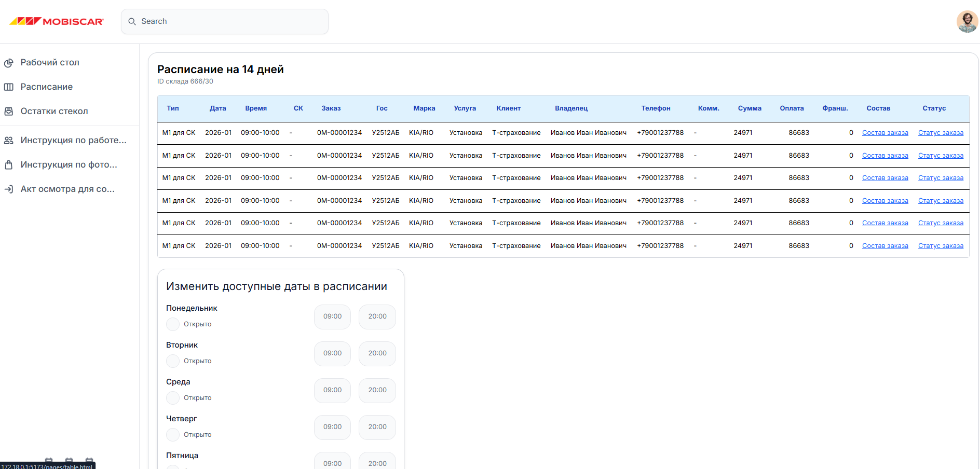
Task: Open Состав заказа link in fifth row
Action: tap(885, 223)
